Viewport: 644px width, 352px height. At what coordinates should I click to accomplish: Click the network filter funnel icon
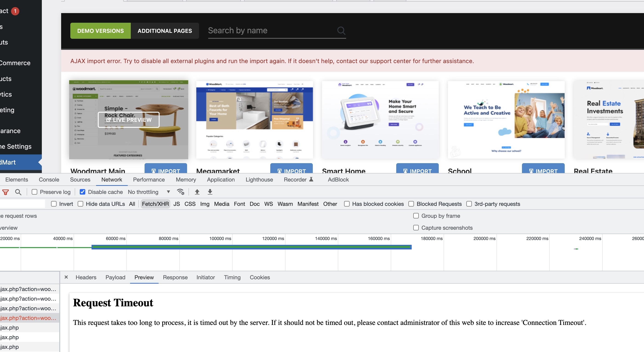point(6,192)
